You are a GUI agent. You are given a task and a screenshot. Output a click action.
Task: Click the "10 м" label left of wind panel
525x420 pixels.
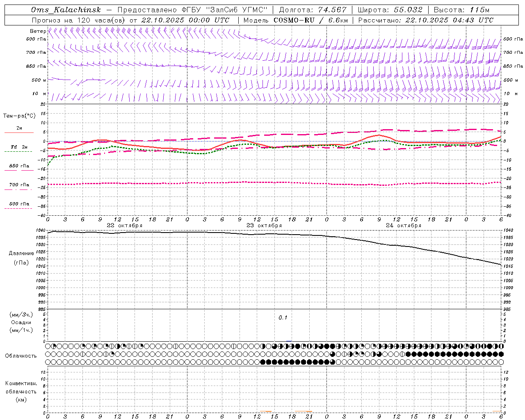click(39, 94)
